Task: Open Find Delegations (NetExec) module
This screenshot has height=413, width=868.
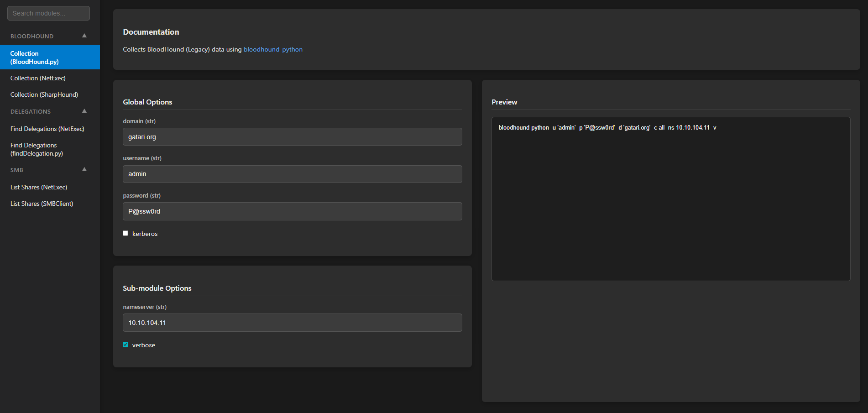Action: coord(50,129)
